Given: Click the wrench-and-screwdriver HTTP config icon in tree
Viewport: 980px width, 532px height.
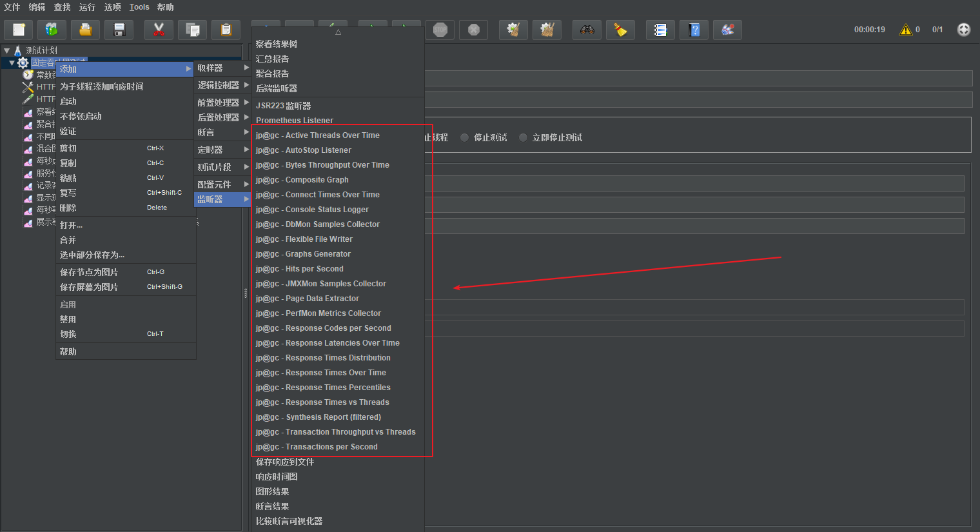Looking at the screenshot, I should 28,87.
